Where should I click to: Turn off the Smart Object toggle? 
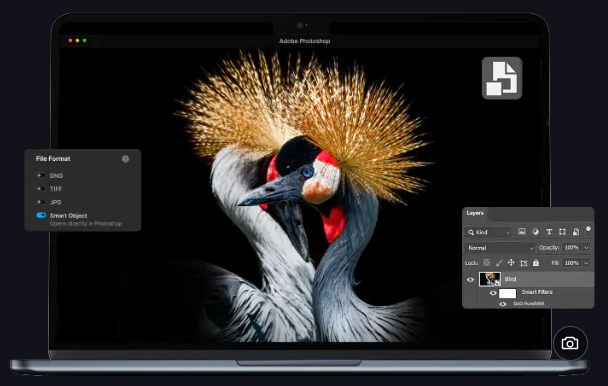tap(41, 215)
